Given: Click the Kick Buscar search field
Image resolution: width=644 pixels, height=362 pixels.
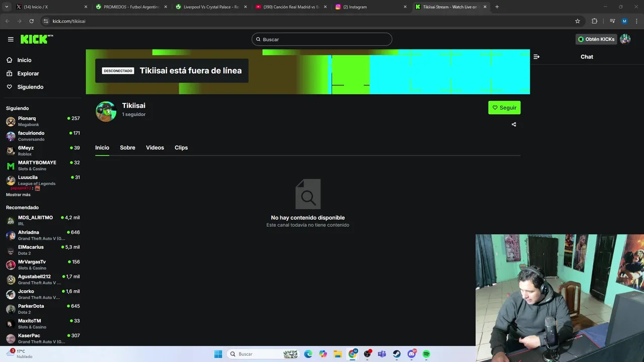Looking at the screenshot, I should 322,39.
